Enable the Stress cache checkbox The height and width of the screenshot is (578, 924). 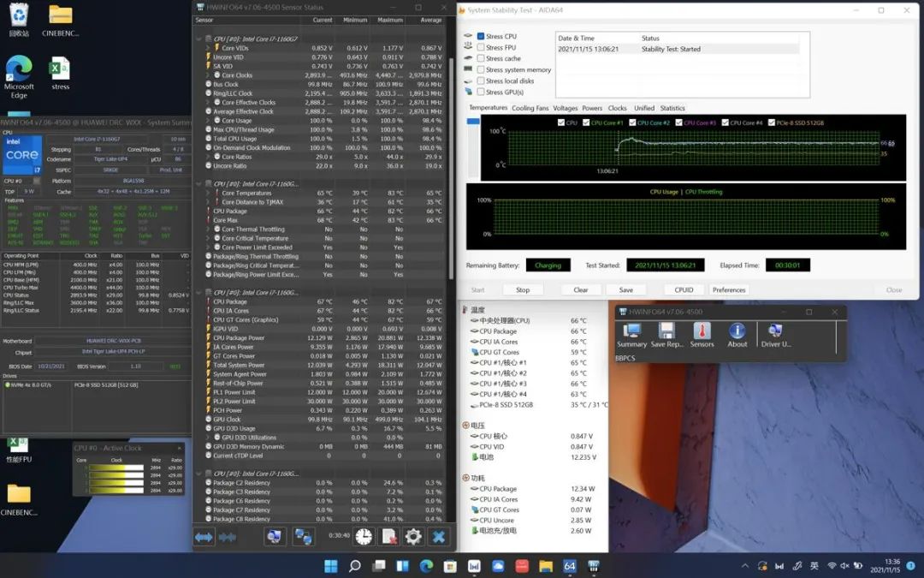tap(481, 58)
